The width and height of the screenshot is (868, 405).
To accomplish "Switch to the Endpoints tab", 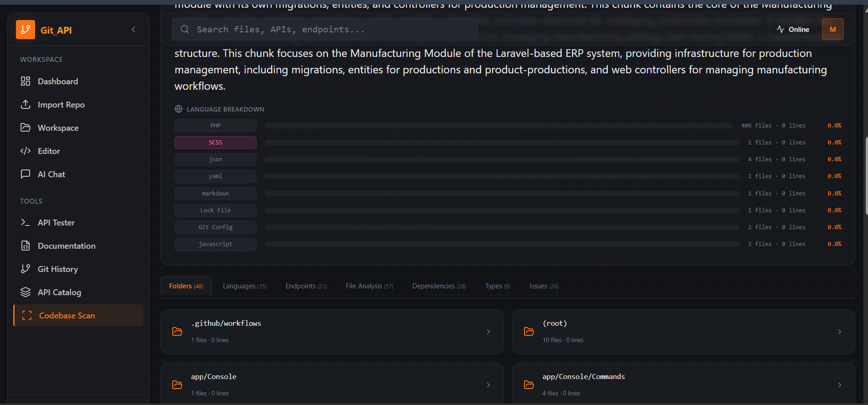I will [x=306, y=286].
